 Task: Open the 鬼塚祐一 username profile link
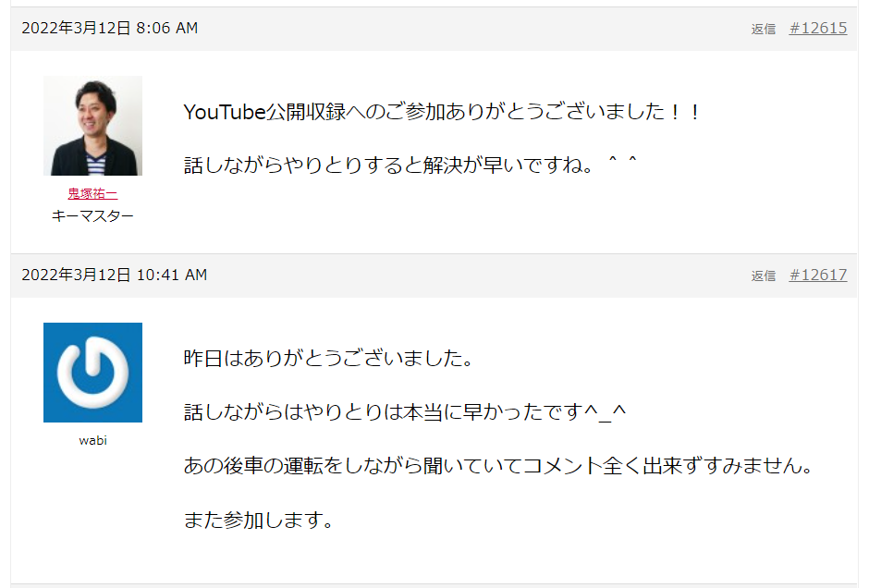[x=92, y=193]
